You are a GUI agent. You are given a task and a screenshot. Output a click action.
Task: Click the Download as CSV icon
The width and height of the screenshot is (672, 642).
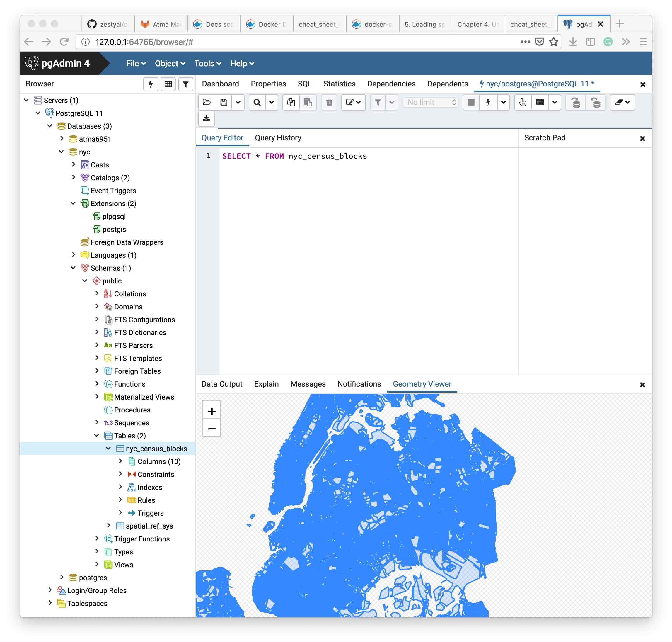coord(207,118)
